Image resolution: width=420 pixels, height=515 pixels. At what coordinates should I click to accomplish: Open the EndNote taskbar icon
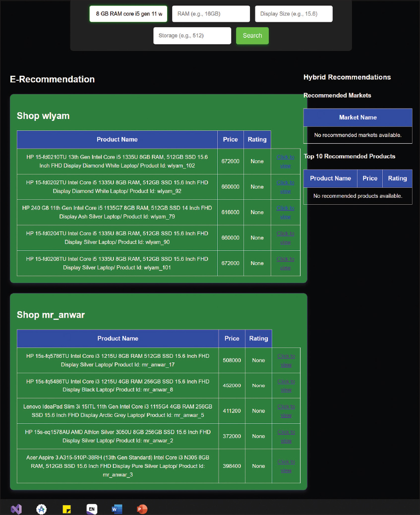click(x=92, y=509)
